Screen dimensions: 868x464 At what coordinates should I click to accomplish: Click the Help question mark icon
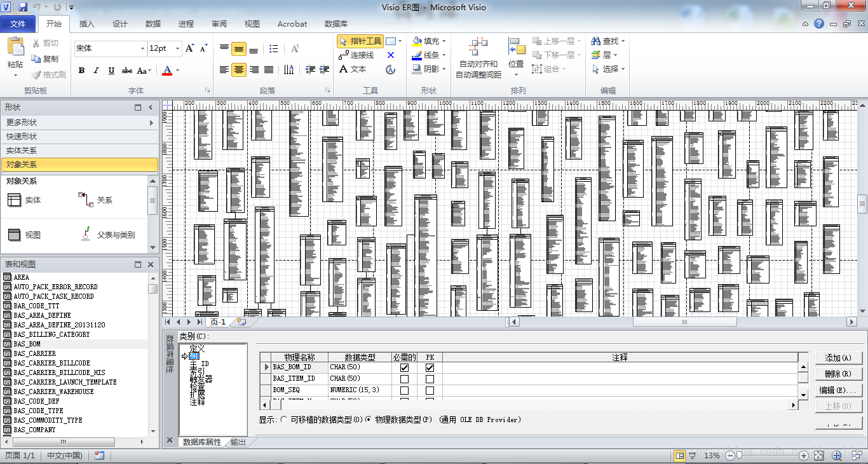click(819, 24)
